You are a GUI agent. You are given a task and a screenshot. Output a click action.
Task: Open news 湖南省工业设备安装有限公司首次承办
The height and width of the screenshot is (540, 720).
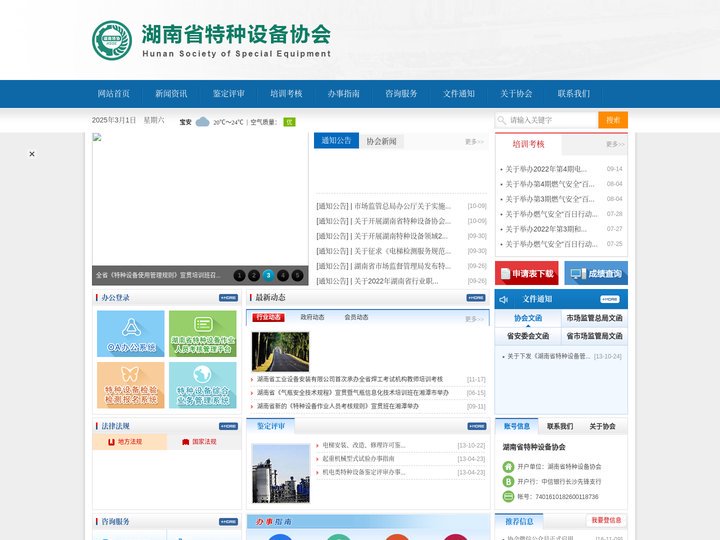click(350, 379)
